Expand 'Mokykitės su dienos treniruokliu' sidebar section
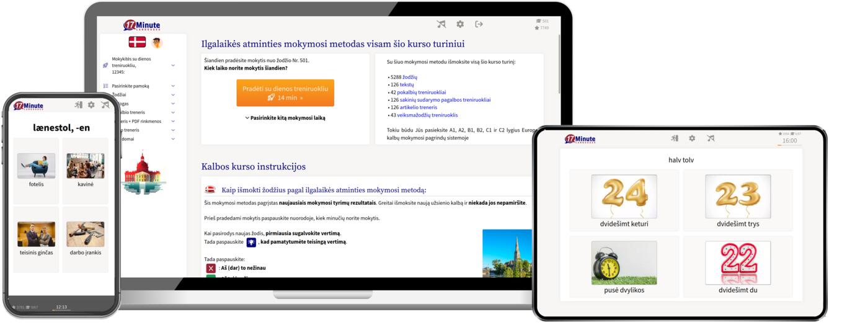 [x=173, y=65]
